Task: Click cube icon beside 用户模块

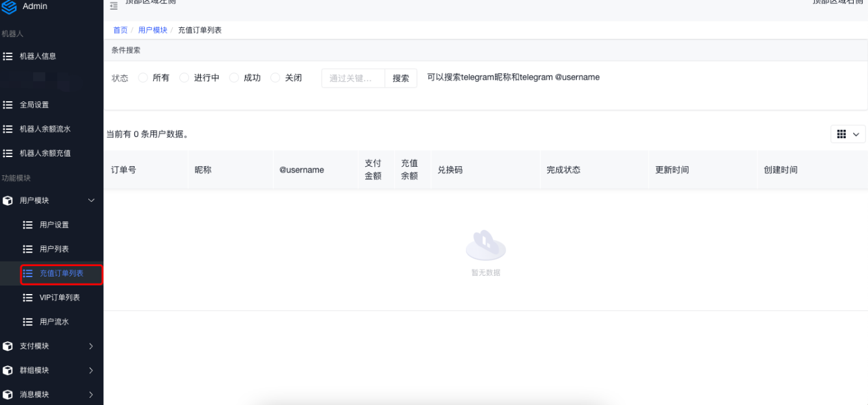Action: coord(8,201)
